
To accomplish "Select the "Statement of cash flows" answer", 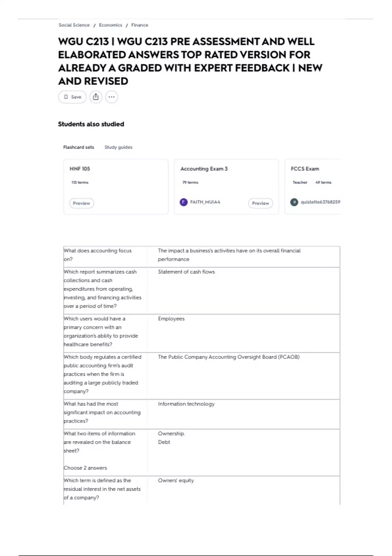I will tap(186, 272).
